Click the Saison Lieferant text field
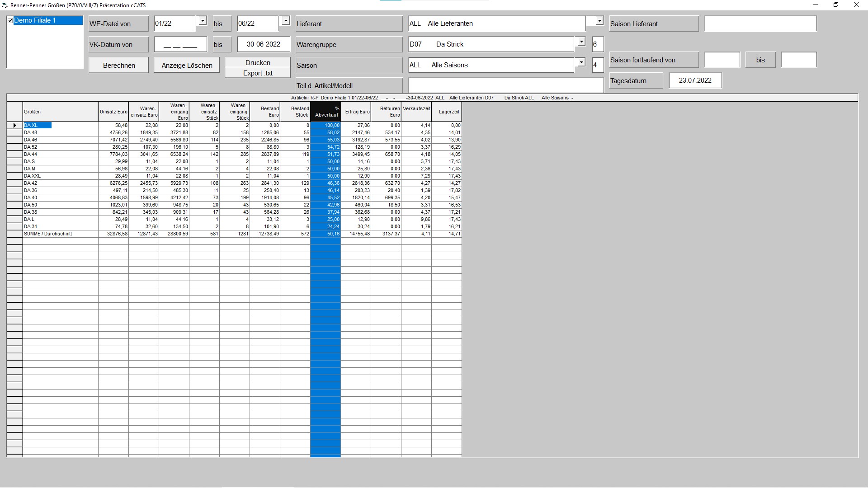868x488 pixels. (761, 23)
